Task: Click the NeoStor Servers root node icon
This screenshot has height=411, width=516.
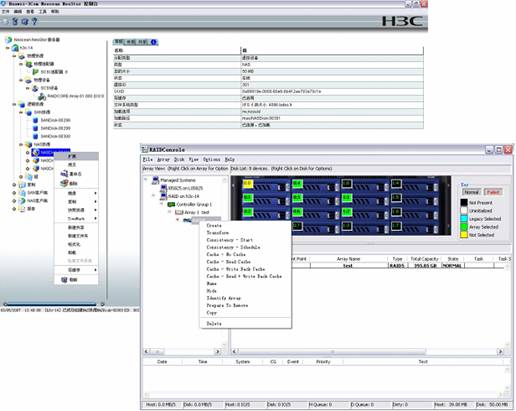Action: point(9,40)
